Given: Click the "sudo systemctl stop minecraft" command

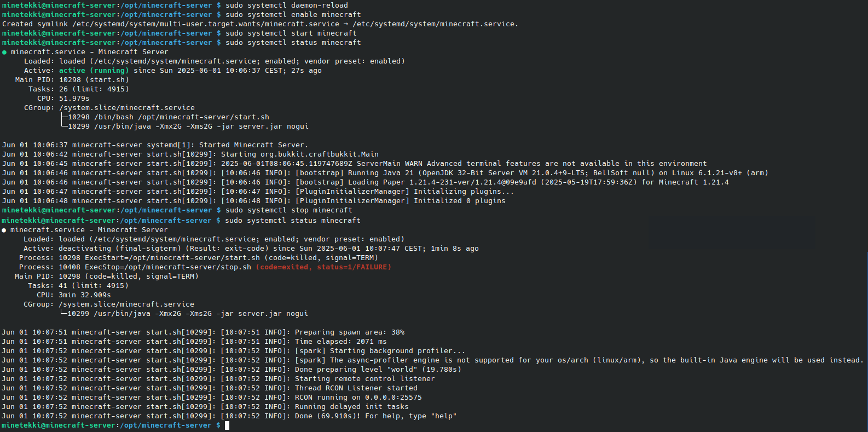Looking at the screenshot, I should [289, 210].
